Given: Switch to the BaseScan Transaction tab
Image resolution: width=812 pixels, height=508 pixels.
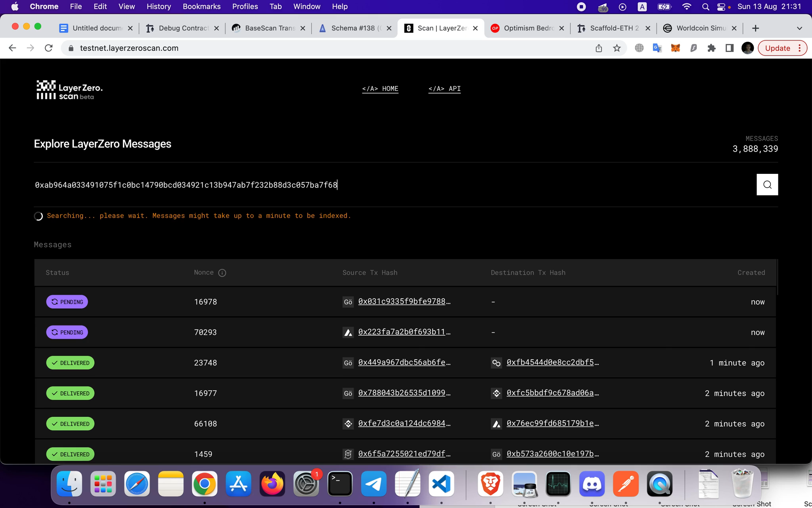Looking at the screenshot, I should pos(268,28).
